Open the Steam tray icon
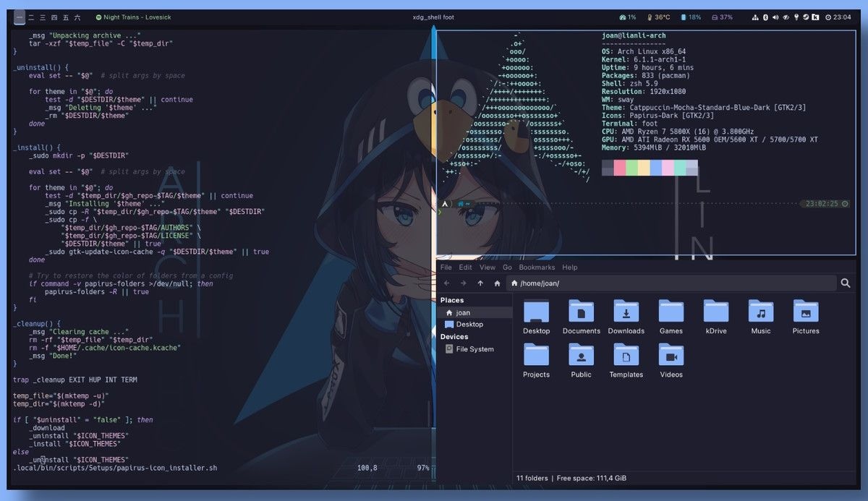Image resolution: width=868 pixels, height=501 pixels. pos(806,17)
